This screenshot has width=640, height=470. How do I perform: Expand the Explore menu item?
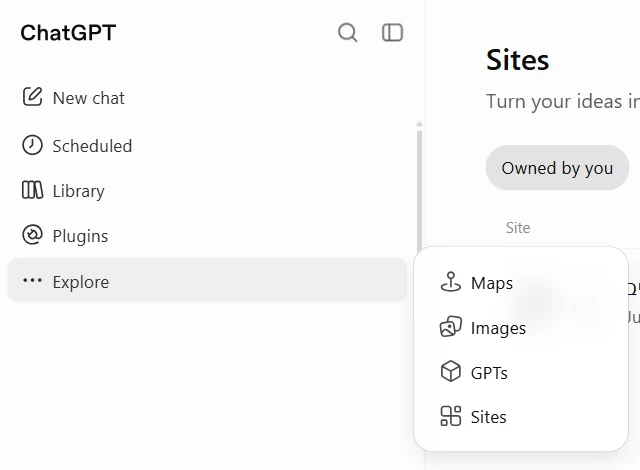tap(207, 280)
